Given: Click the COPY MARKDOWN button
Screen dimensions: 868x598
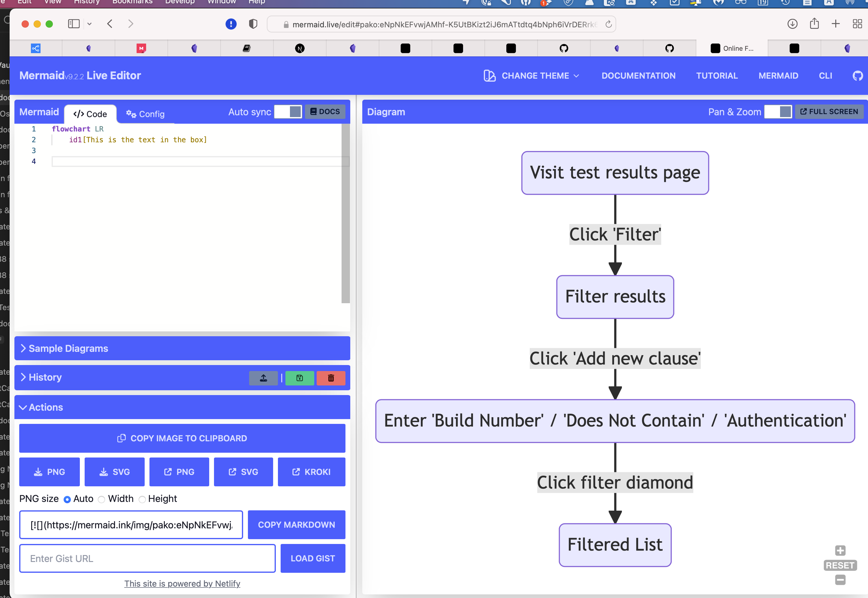Looking at the screenshot, I should 296,524.
